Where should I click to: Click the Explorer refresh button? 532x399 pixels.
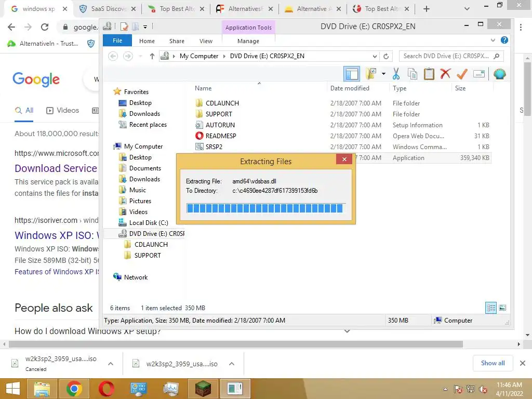386,56
